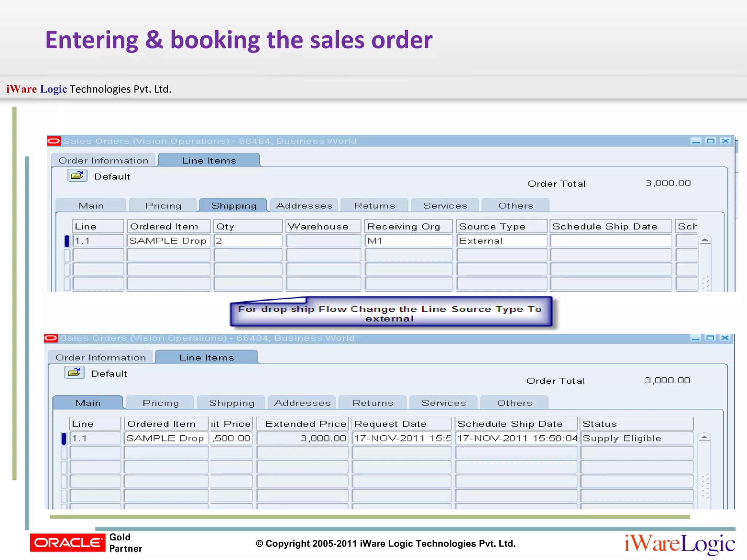Open Services sub-tab in upper window
Viewport: 747px width, 560px height.
click(x=445, y=206)
